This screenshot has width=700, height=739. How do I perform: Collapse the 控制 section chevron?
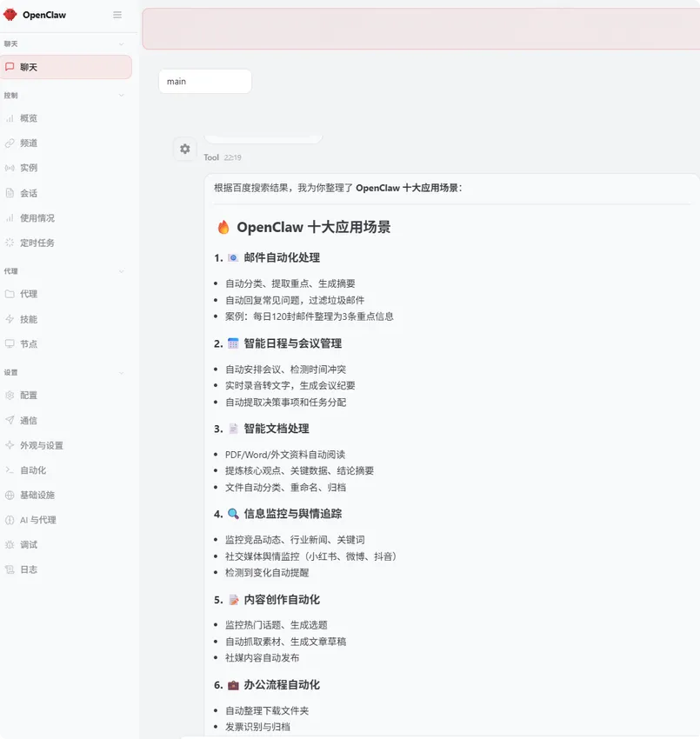point(121,96)
